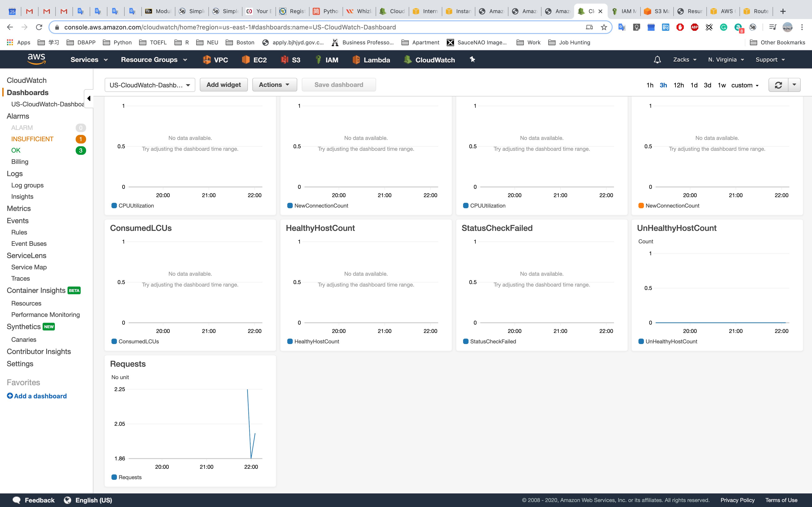
Task: Click the pin shortcuts icon in navbar
Action: point(472,59)
